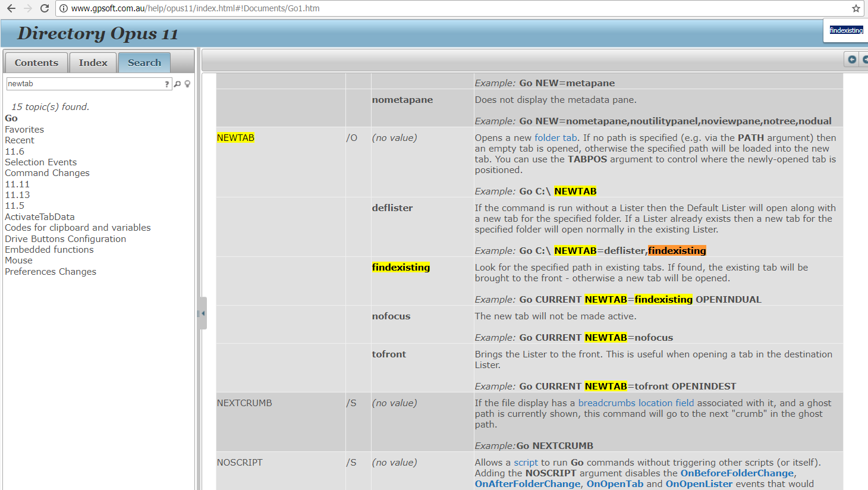Collapse the navigation pane with the splitter handle
868x490 pixels.
point(202,313)
